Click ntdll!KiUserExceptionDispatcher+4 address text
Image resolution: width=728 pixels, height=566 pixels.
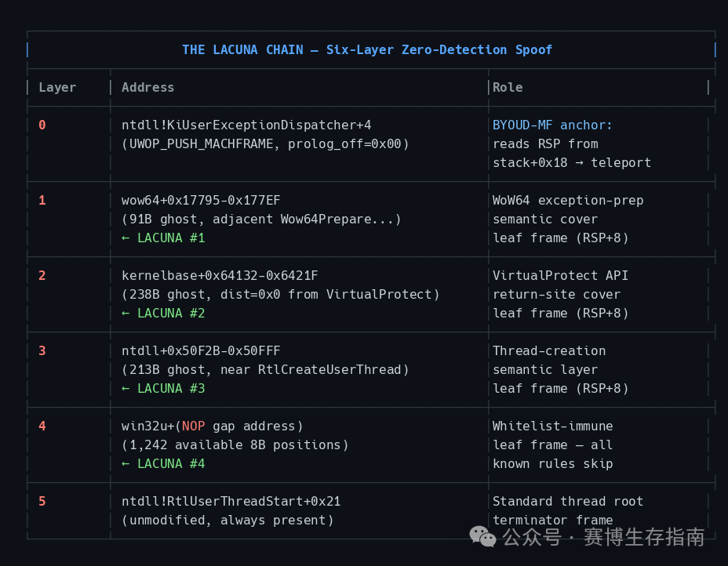[x=246, y=125]
